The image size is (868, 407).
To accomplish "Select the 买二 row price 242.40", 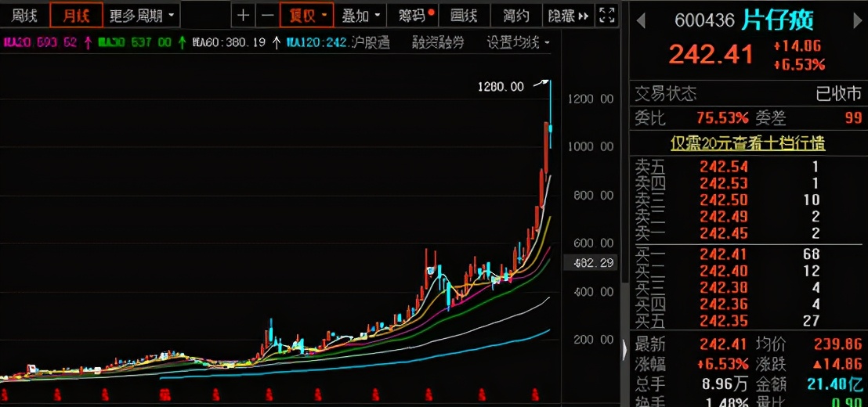I will [x=724, y=271].
